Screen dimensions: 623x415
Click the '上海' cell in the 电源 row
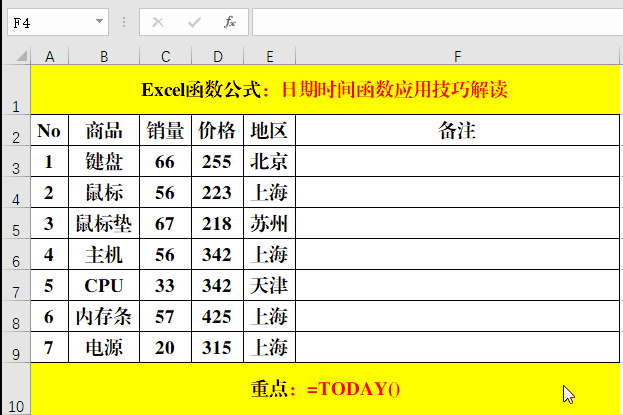coord(270,347)
